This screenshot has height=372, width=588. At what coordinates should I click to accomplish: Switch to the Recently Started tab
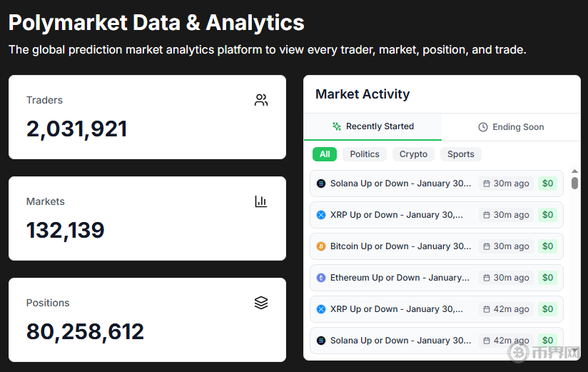click(x=372, y=126)
